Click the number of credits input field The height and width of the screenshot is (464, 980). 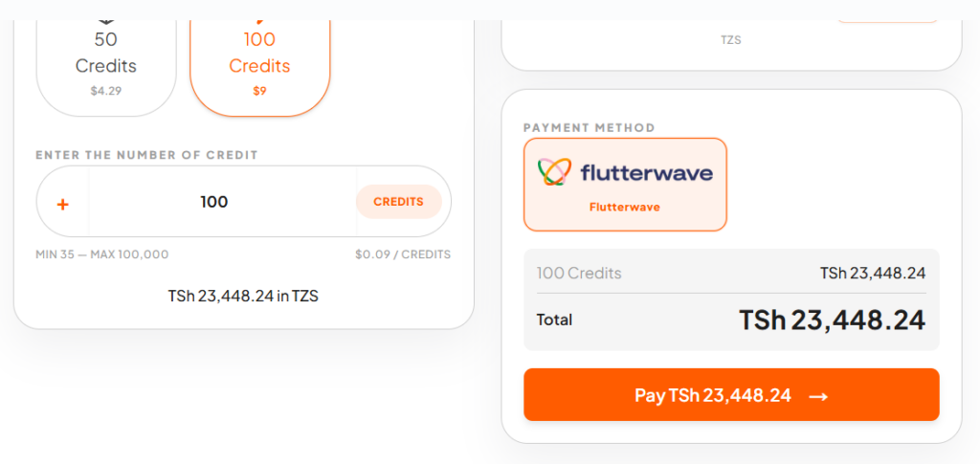214,202
